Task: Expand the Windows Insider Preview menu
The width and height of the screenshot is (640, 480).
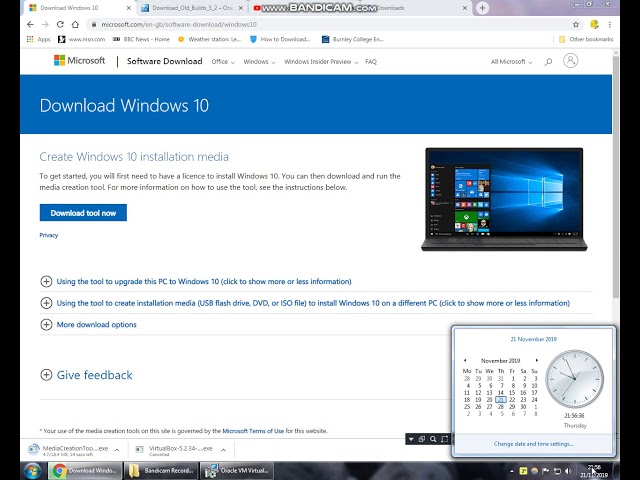Action: (321, 62)
